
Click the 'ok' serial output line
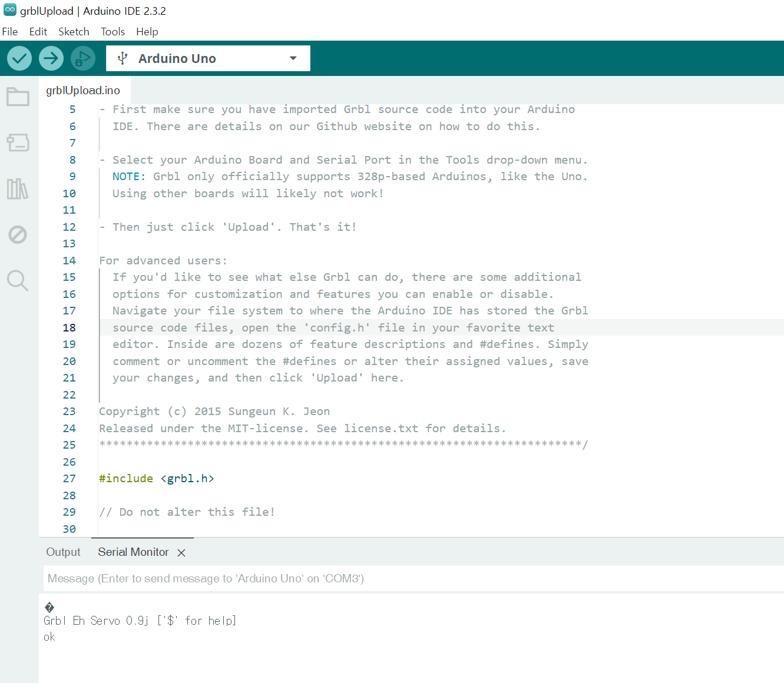coord(49,637)
